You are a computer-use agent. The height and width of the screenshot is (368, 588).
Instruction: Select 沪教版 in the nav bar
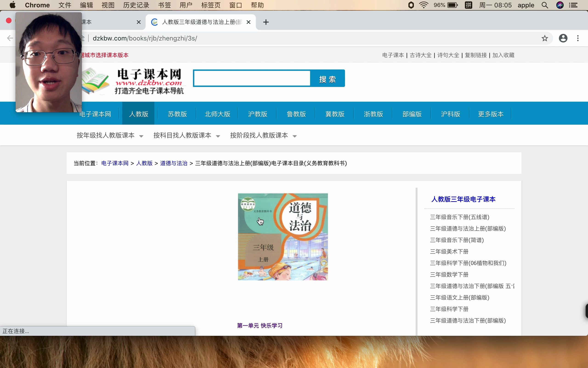[257, 114]
